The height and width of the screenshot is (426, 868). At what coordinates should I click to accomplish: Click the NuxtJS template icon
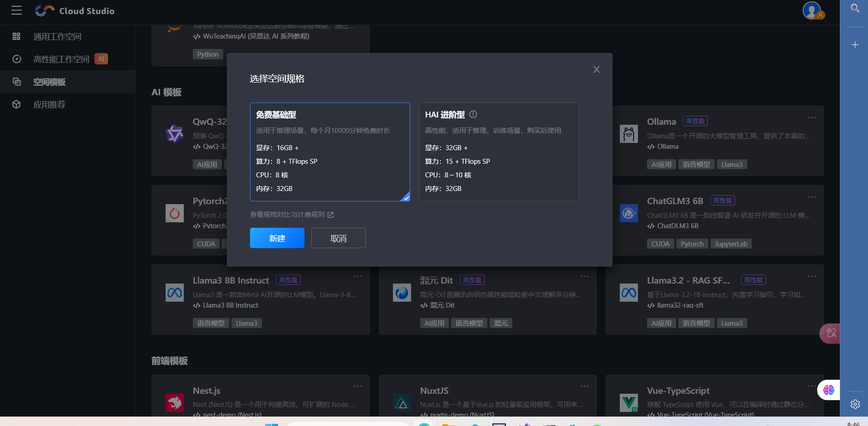[402, 402]
